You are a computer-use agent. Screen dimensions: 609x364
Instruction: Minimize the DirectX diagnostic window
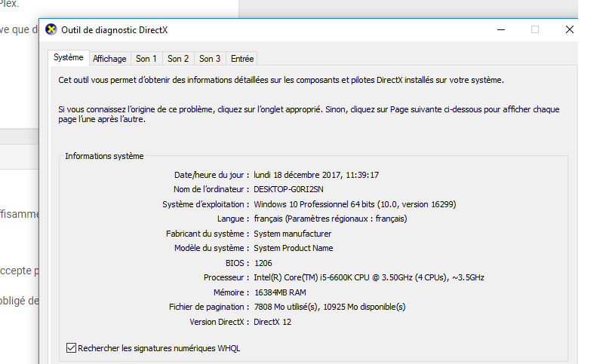(501, 29)
